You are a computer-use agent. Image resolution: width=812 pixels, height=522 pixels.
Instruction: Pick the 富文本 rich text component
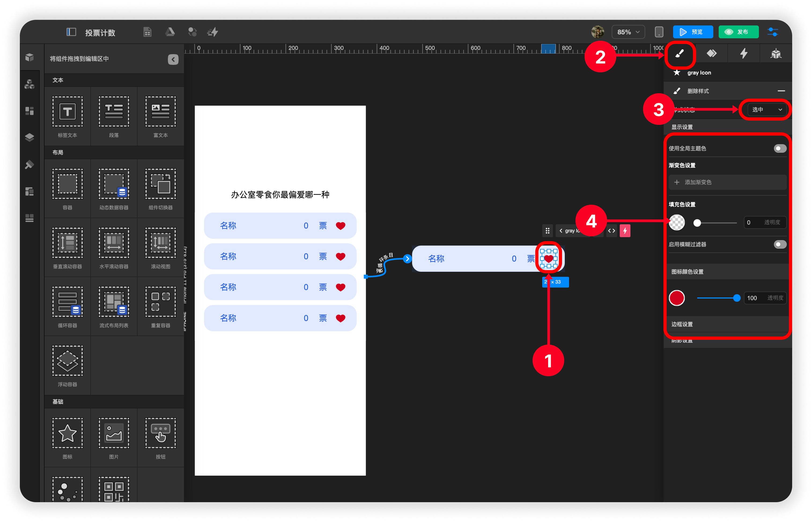160,116
